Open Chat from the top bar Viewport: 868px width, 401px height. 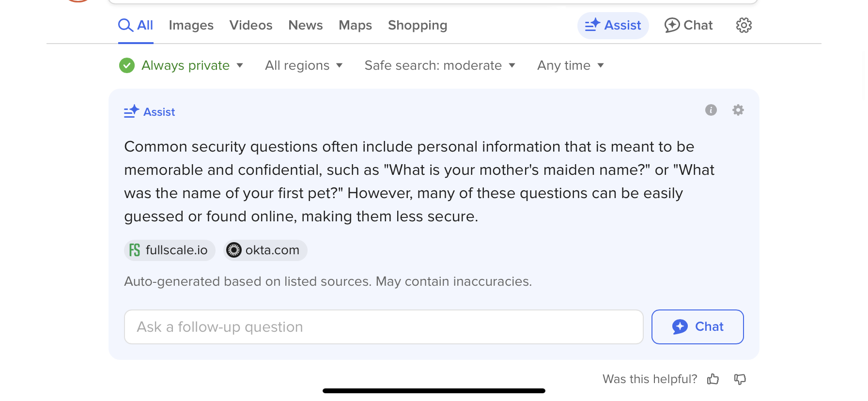click(688, 25)
